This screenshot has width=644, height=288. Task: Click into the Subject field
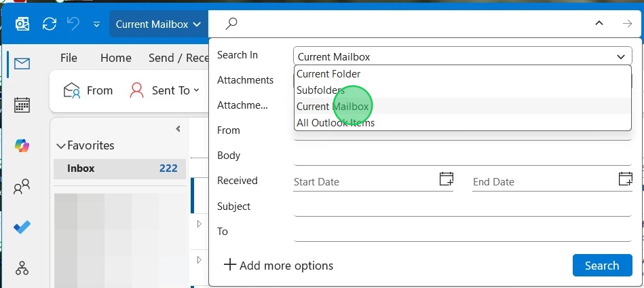(x=462, y=206)
